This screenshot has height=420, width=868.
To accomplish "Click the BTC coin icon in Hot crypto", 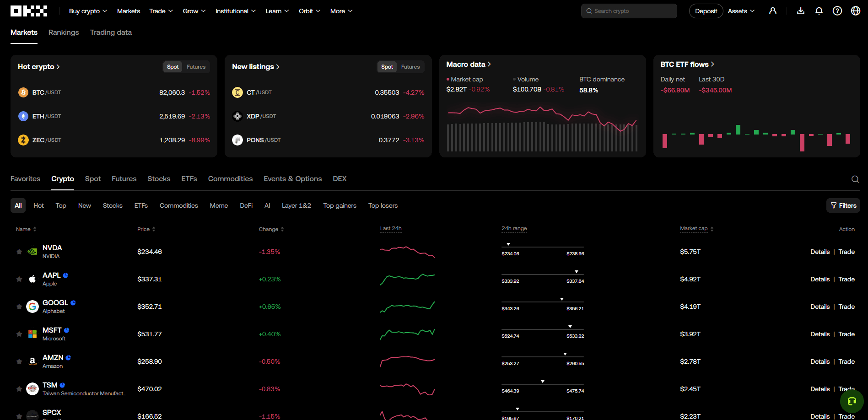I will 23,92.
